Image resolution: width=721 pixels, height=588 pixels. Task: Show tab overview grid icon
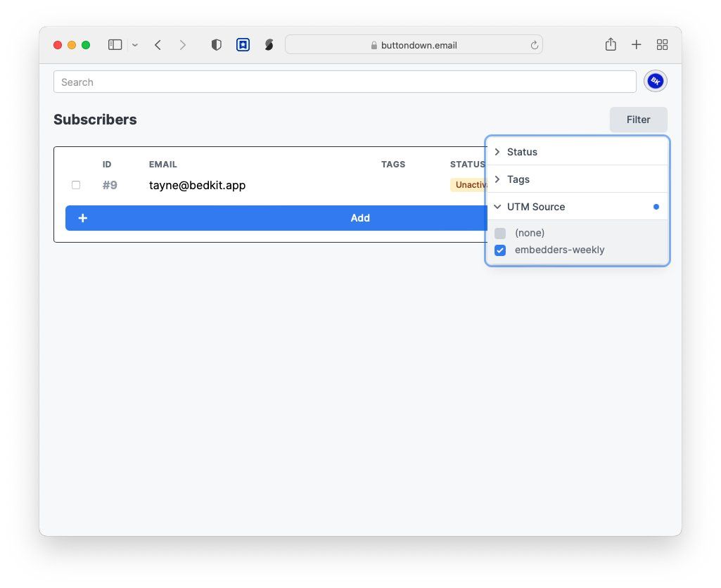[662, 45]
